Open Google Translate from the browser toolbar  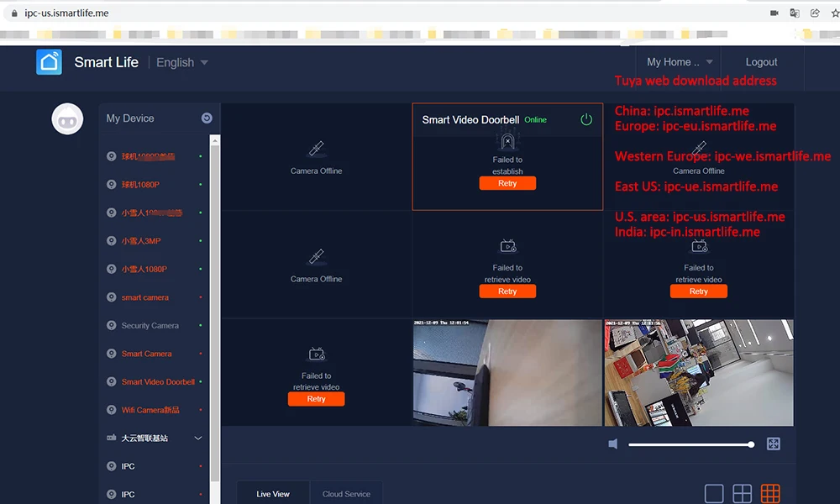795,13
